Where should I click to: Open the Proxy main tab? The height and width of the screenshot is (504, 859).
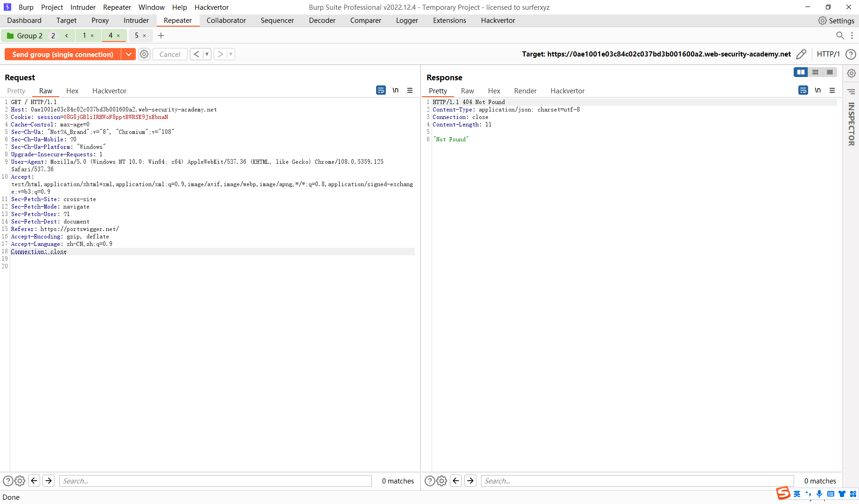click(100, 21)
